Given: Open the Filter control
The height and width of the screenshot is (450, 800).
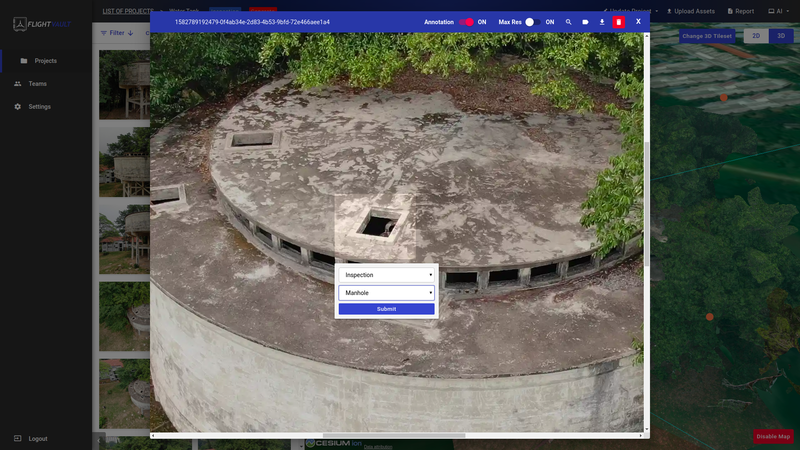Looking at the screenshot, I should point(117,33).
